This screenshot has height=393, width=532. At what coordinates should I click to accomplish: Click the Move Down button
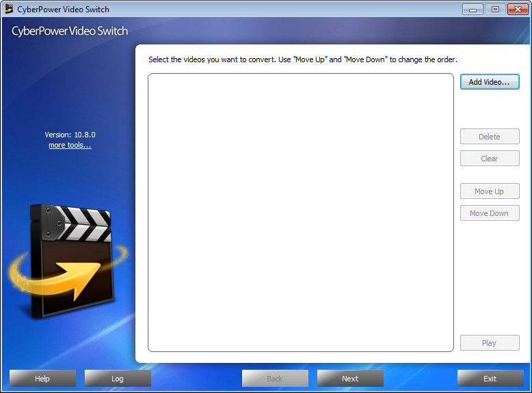[x=490, y=213]
